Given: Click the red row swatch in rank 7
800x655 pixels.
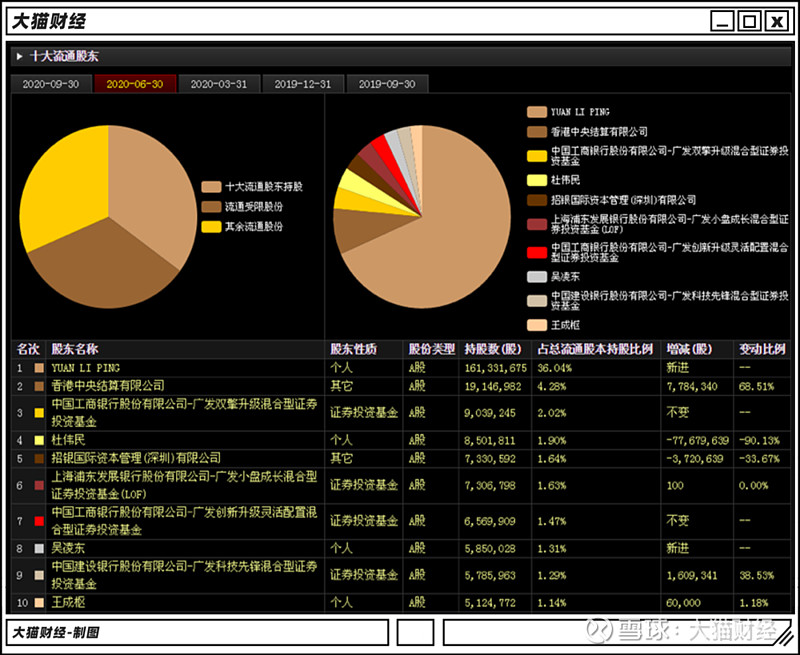Looking at the screenshot, I should [x=39, y=521].
